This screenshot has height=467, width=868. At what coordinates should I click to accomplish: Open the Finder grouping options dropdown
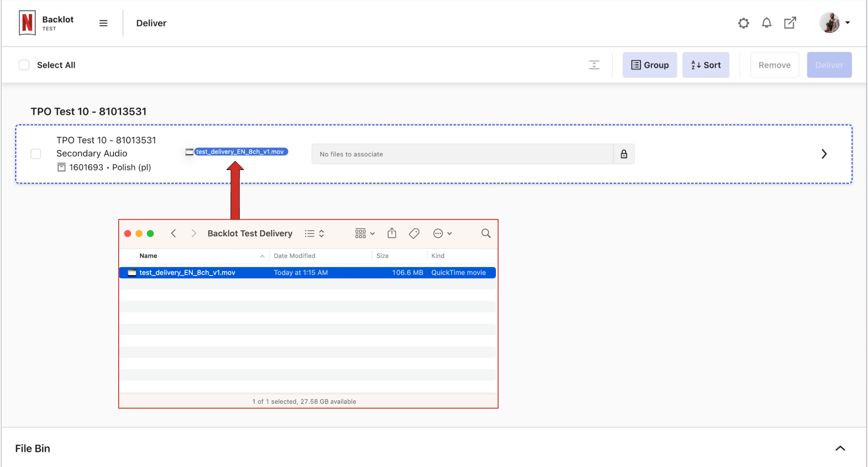365,234
